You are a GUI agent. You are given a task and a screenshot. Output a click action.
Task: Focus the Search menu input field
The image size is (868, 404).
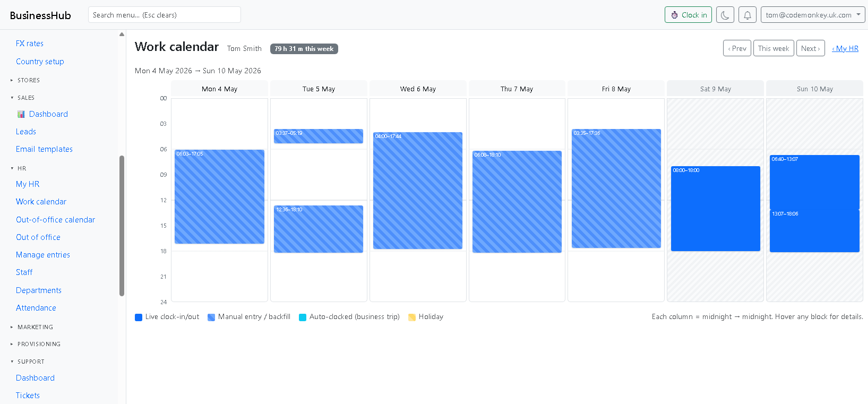click(165, 15)
